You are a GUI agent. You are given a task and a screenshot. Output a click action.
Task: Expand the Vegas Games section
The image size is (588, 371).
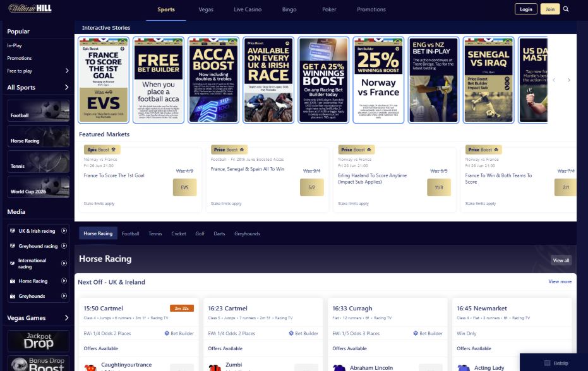click(67, 318)
